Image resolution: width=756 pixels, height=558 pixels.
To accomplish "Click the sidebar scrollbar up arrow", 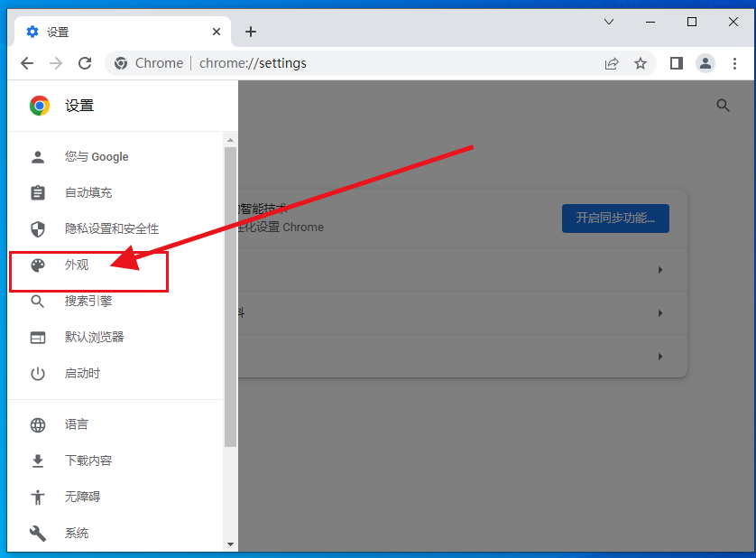I will [230, 140].
